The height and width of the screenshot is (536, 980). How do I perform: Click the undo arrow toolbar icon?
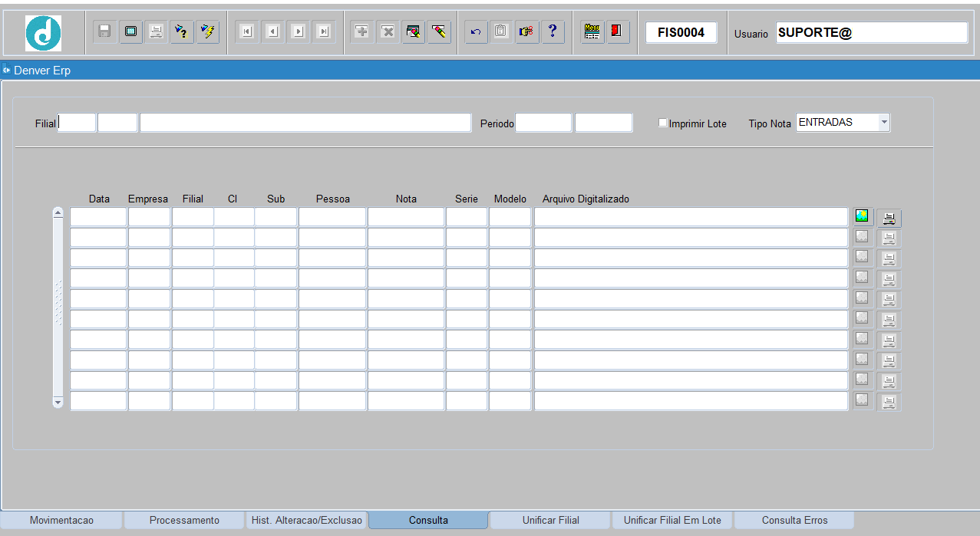tap(476, 31)
